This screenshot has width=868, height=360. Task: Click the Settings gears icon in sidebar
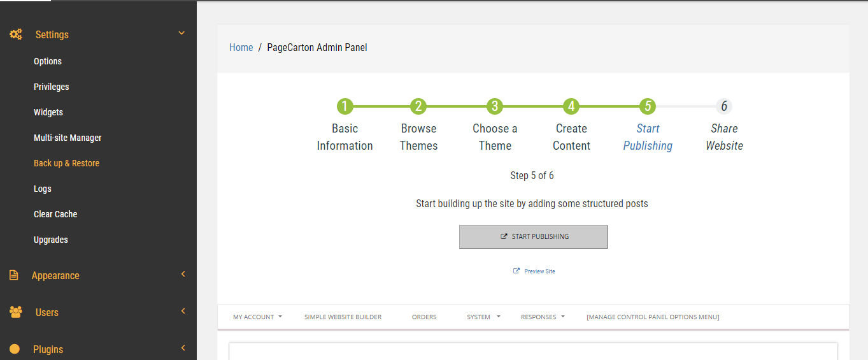[16, 34]
